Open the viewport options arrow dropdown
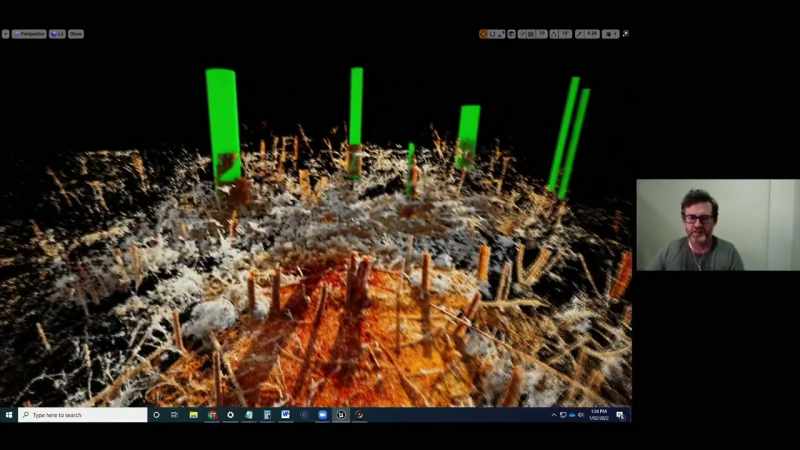This screenshot has height=450, width=800. click(x=6, y=34)
